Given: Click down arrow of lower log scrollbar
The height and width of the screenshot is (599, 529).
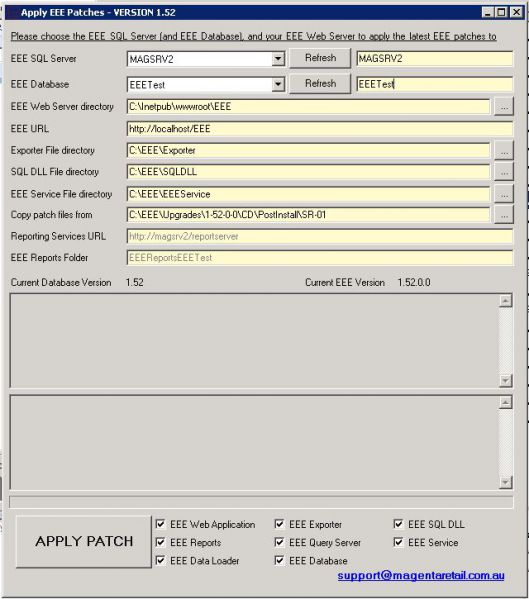Looking at the screenshot, I should (x=505, y=482).
